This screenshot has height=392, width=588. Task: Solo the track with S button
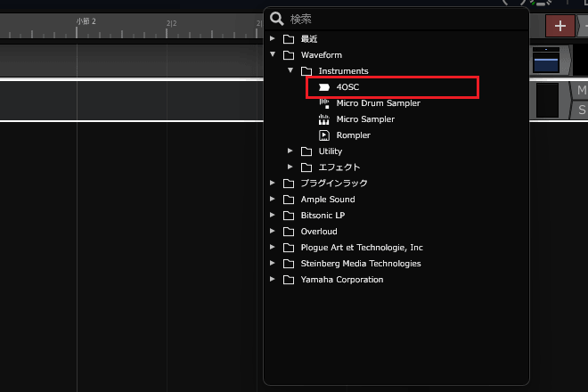pos(581,110)
